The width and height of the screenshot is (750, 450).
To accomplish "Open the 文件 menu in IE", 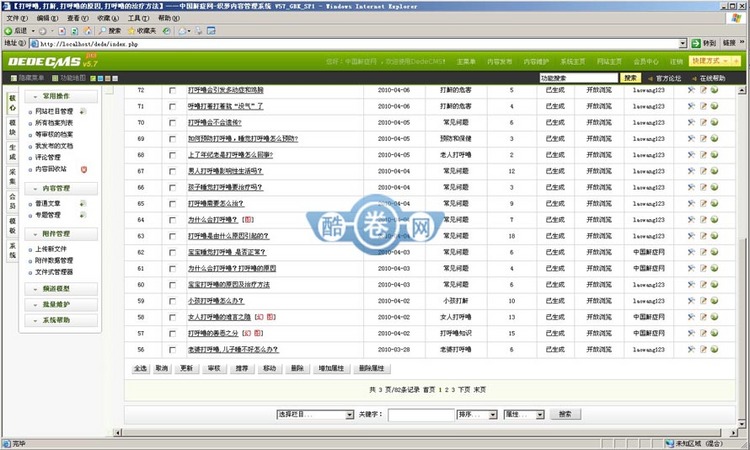I will click(17, 18).
